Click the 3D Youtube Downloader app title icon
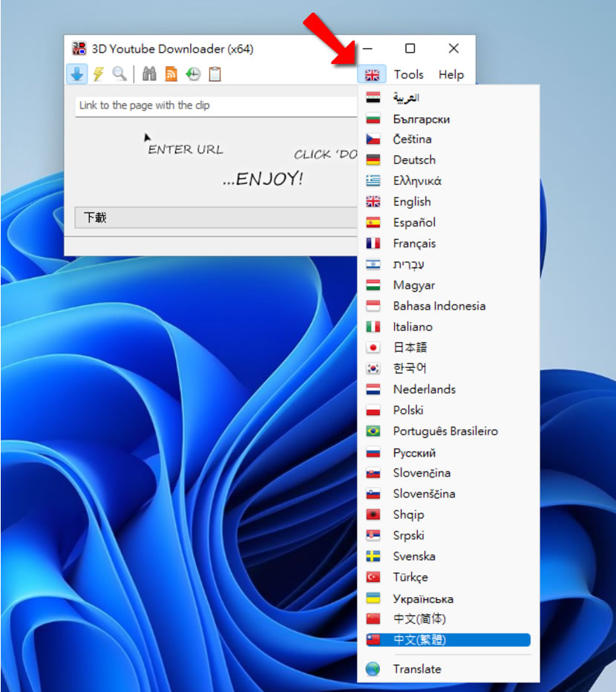 (79, 48)
